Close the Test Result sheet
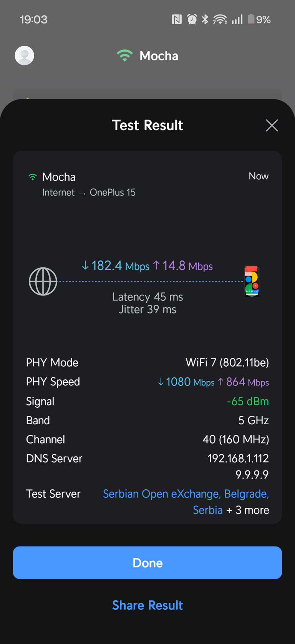Screen dimensions: 295x644 272,125
